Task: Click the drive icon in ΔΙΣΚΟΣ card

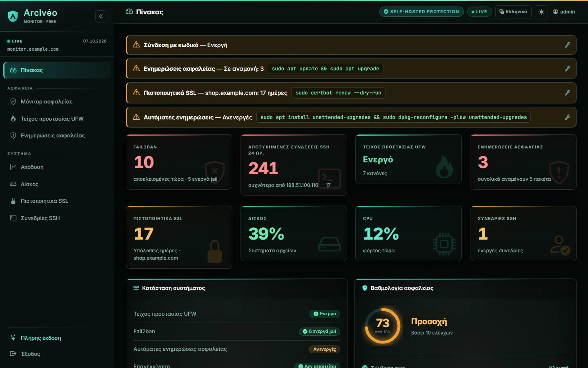Action: click(x=330, y=244)
